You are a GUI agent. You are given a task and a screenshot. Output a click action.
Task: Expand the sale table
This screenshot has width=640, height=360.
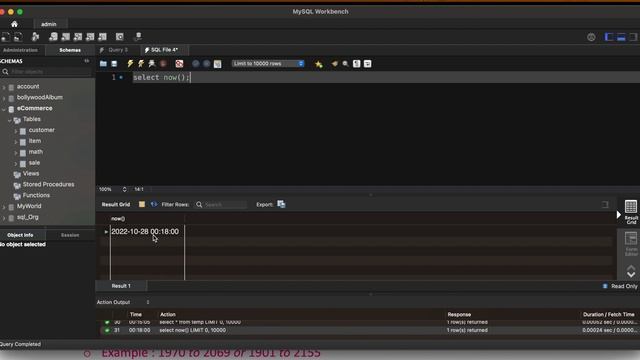[x=16, y=163]
